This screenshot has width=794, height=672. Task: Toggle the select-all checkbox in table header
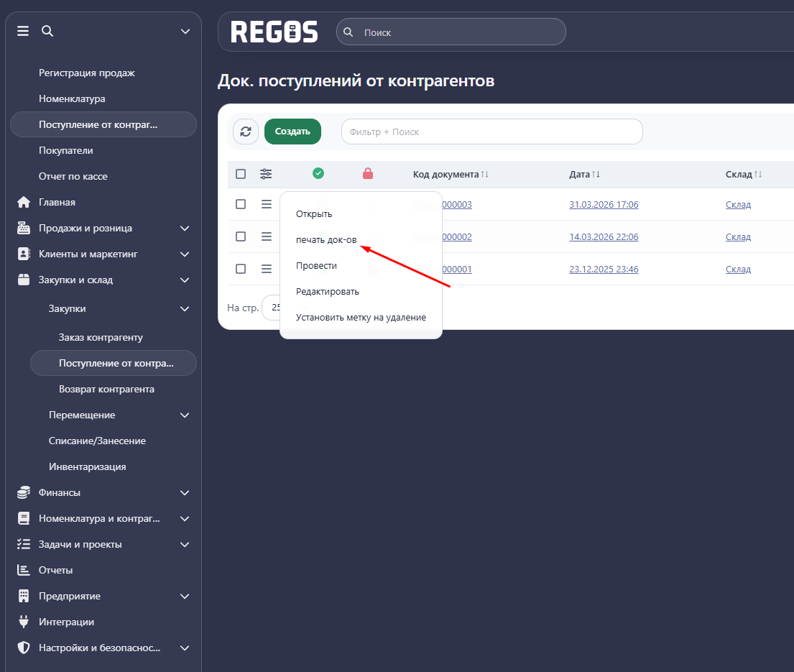point(241,174)
